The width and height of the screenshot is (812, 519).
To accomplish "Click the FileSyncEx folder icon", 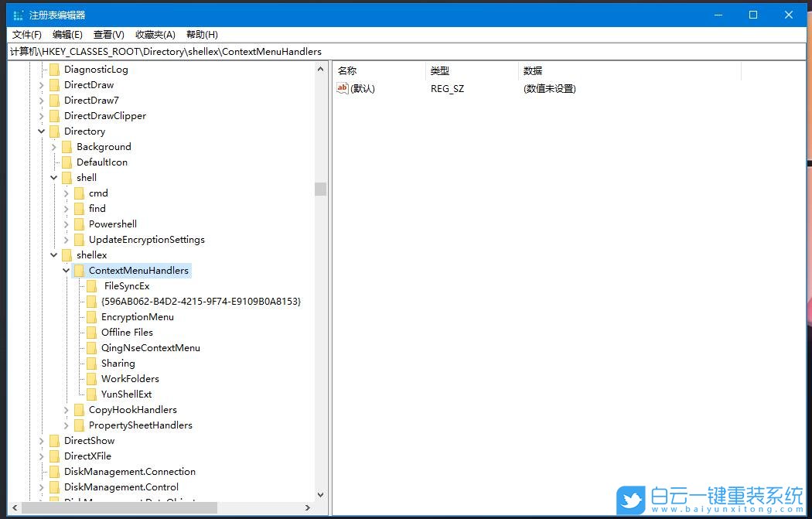I will click(x=92, y=285).
